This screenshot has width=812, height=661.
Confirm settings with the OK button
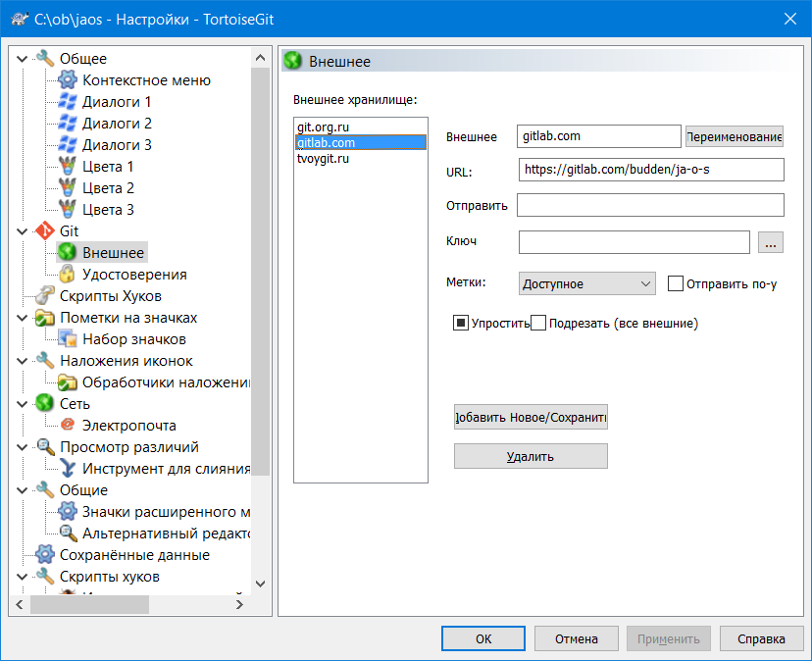tap(483, 638)
